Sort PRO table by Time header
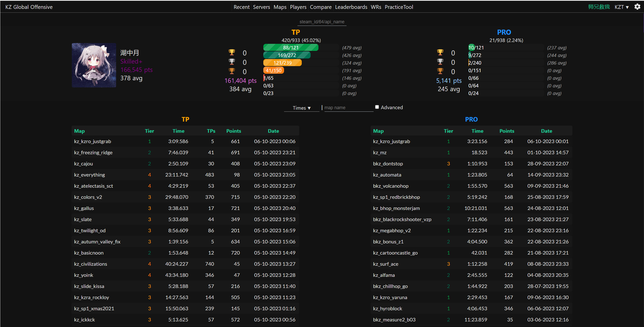The width and height of the screenshot is (644, 327). pyautogui.click(x=477, y=131)
